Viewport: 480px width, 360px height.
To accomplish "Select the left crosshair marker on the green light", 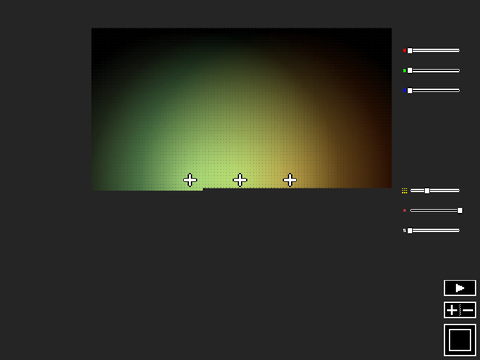I will click(x=190, y=180).
